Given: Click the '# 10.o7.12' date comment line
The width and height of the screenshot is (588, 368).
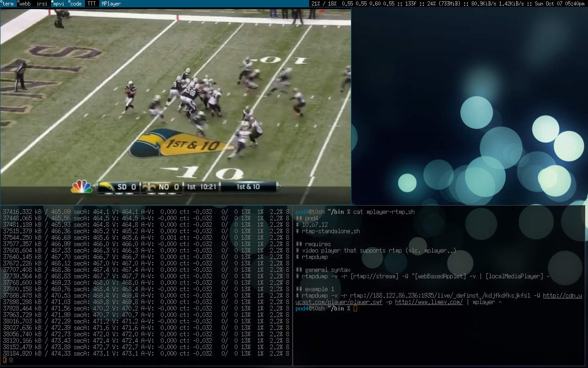Looking at the screenshot, I should pos(311,225).
